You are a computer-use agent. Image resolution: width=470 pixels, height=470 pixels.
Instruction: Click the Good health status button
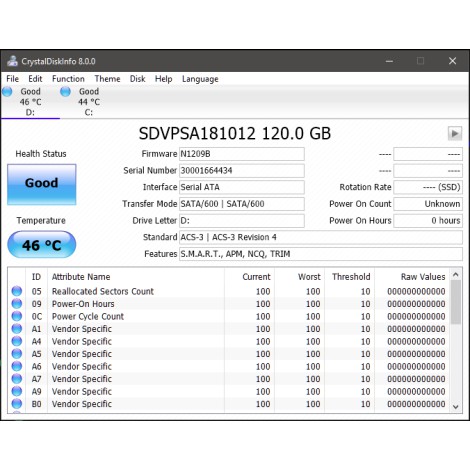point(42,184)
